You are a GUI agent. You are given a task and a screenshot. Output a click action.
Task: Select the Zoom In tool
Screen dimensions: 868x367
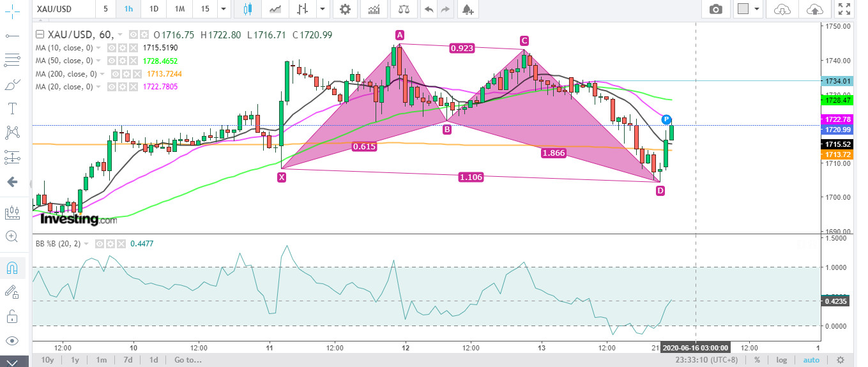(11, 237)
